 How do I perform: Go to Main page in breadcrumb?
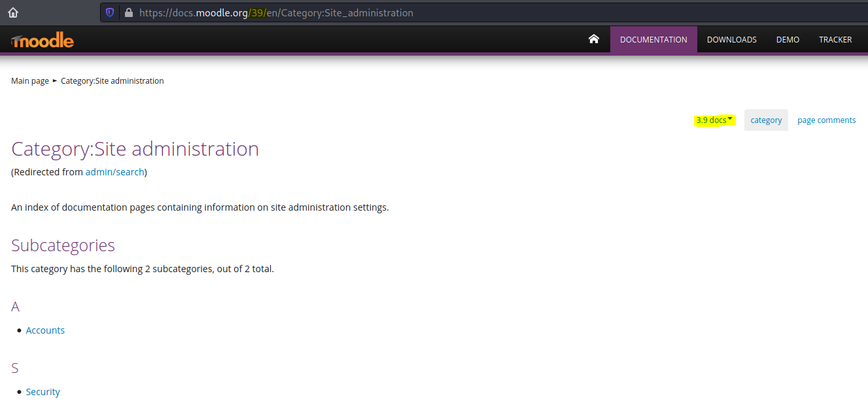(x=30, y=81)
